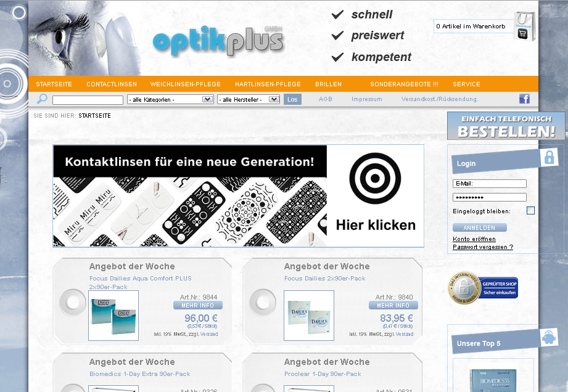This screenshot has width=568, height=392.
Task: Click the Facebook icon in toolbar
Action: [524, 99]
